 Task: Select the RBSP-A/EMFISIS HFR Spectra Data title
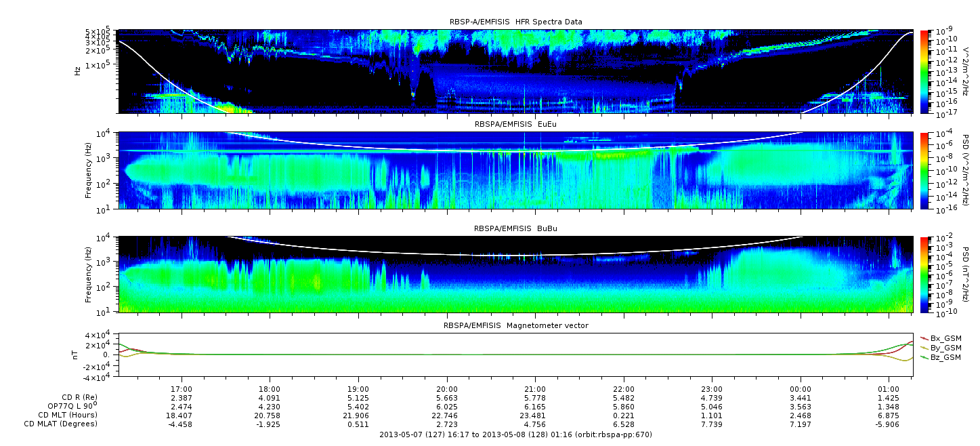coord(515,22)
